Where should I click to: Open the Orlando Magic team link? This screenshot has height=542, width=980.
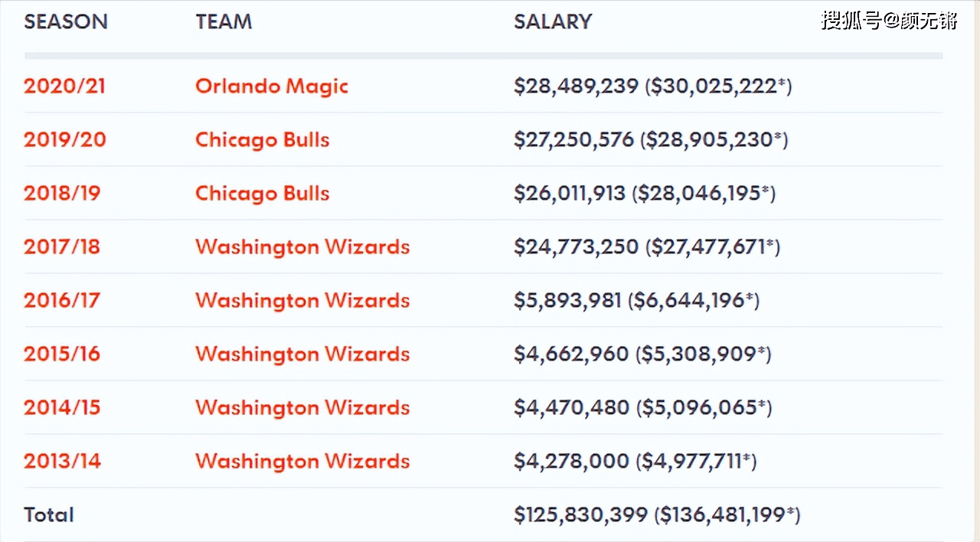(x=272, y=86)
